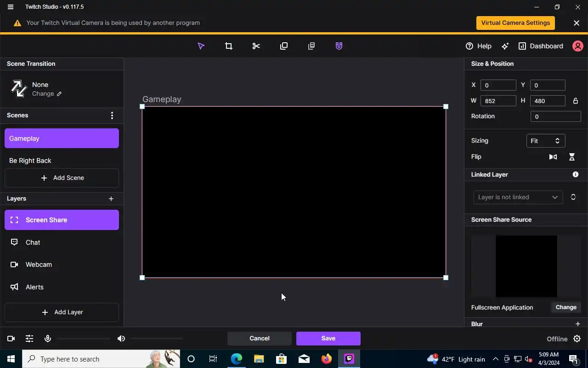Click the copy to scenes icon
This screenshot has height=368, width=588.
(311, 46)
